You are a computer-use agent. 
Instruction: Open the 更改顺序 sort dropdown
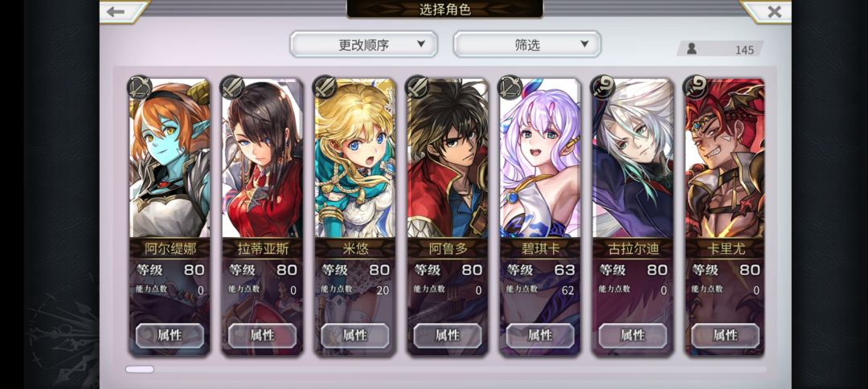[364, 44]
